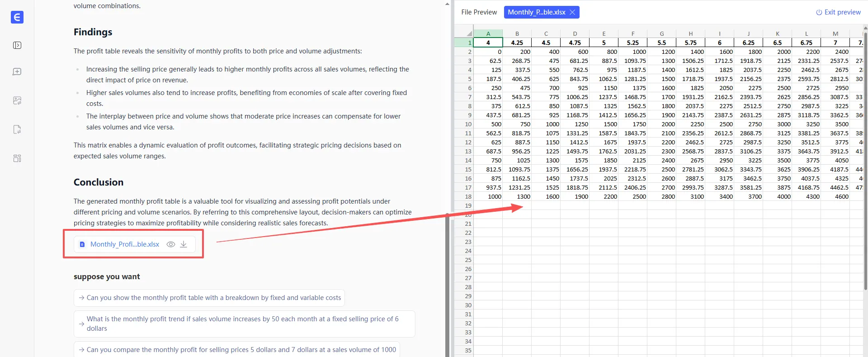
Task: Open the templates grid icon in the sidebar
Action: pos(17,158)
